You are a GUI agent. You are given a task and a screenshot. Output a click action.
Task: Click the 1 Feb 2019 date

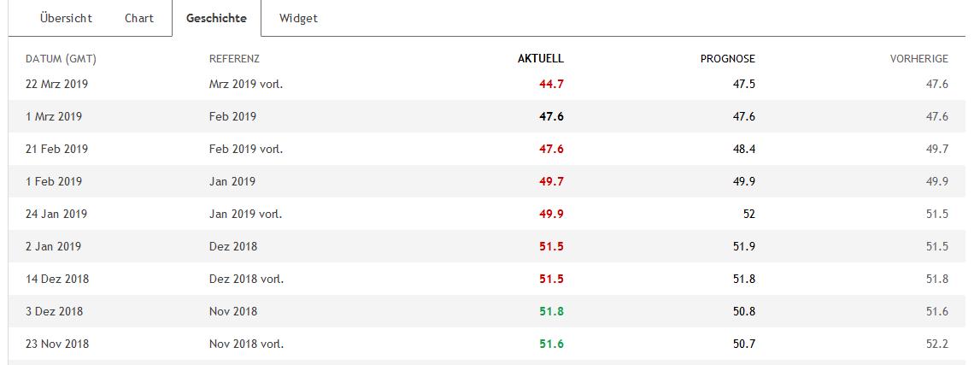tap(56, 181)
